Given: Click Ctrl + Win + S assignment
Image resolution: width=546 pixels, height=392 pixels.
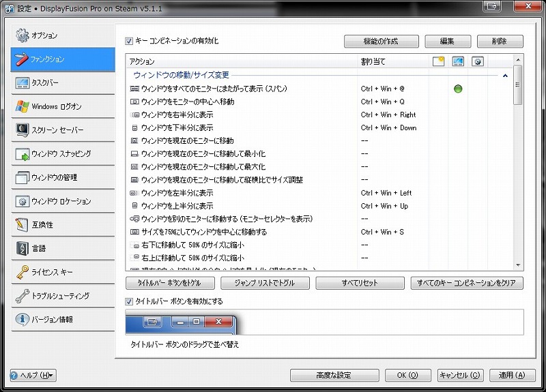Looking at the screenshot, I should (382, 232).
